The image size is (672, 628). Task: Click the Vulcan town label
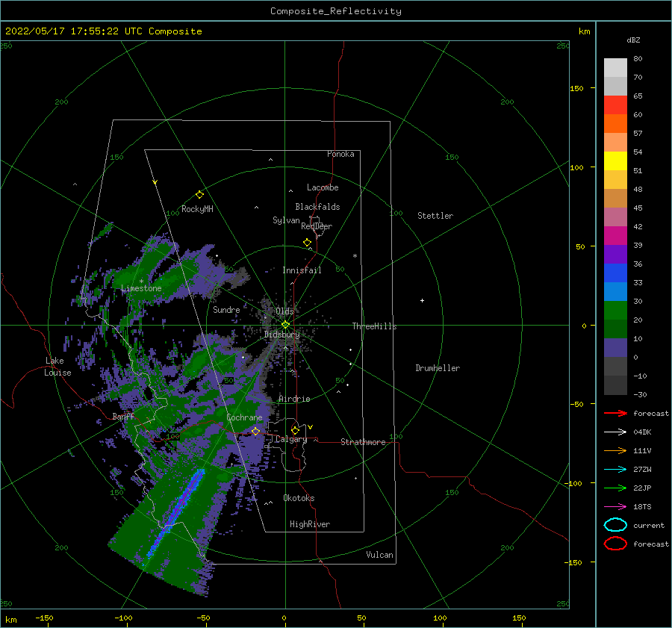(380, 555)
